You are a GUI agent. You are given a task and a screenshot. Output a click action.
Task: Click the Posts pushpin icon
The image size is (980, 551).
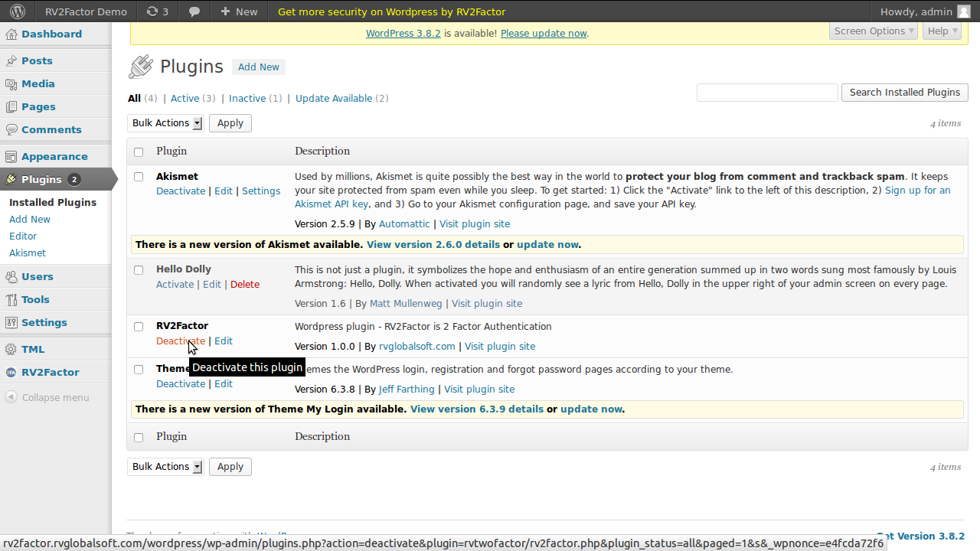(x=11, y=60)
